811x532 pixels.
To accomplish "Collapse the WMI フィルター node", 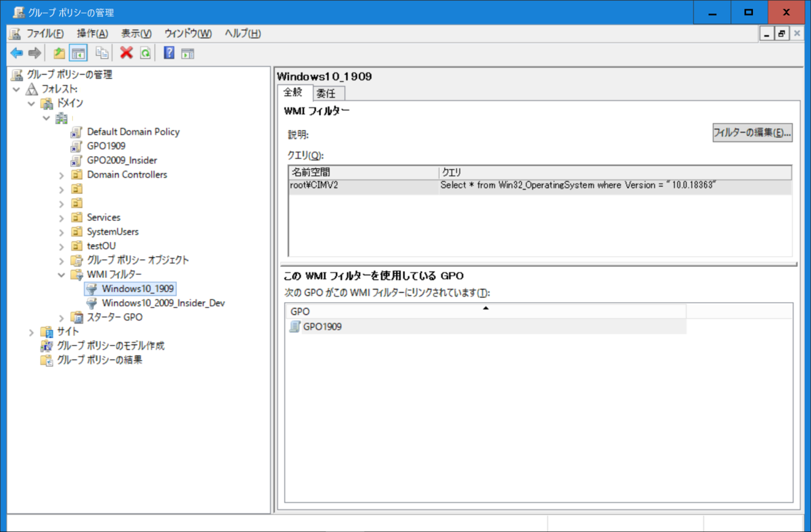I will (62, 274).
